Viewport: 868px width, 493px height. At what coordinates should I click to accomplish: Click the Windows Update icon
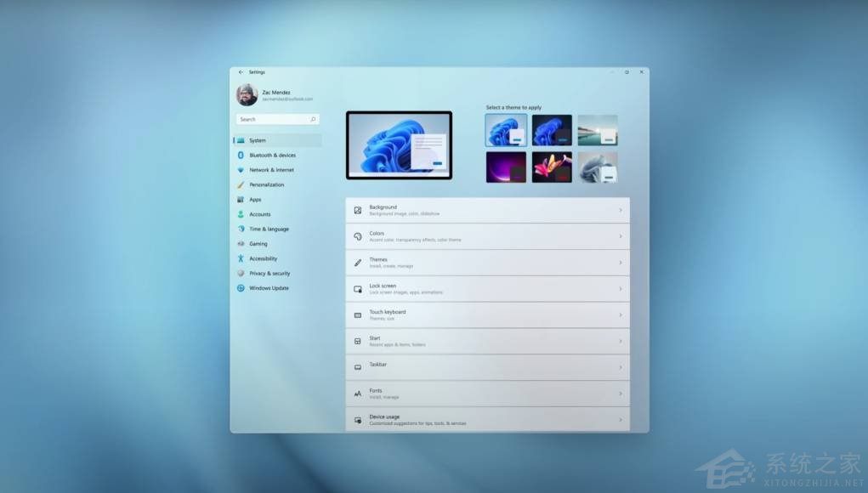[241, 288]
